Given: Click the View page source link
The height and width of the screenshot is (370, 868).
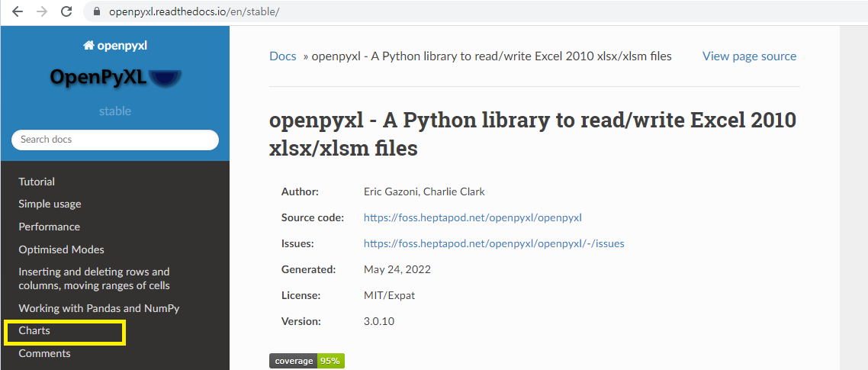Looking at the screenshot, I should click(750, 56).
